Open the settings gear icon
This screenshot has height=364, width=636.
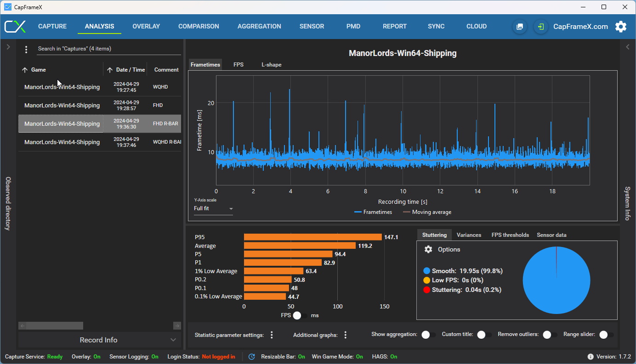621,27
